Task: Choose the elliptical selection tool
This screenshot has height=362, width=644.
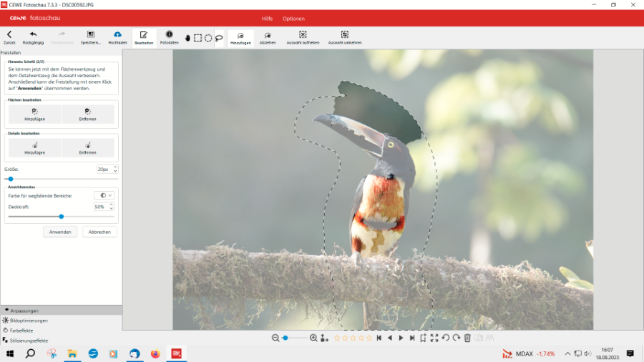Action: tap(208, 37)
